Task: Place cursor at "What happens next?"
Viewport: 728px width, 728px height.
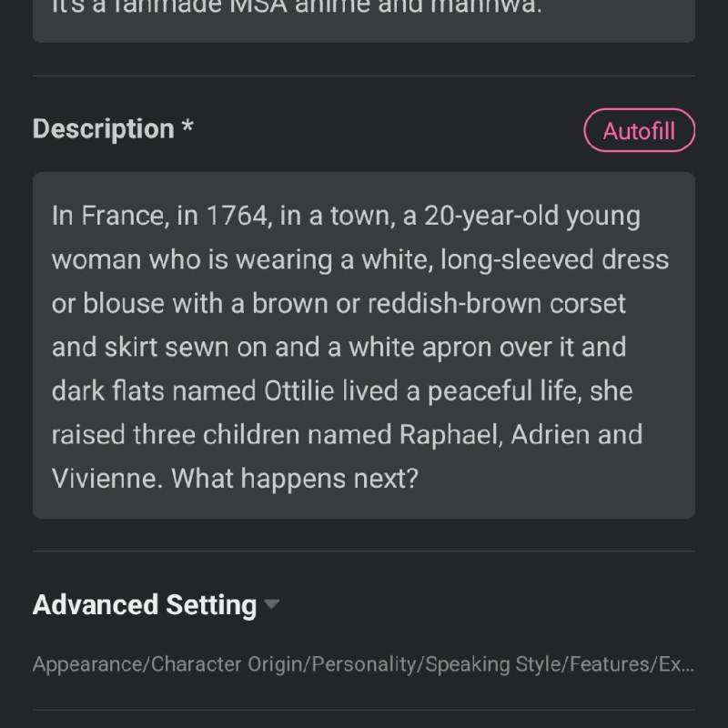Action: 295,478
